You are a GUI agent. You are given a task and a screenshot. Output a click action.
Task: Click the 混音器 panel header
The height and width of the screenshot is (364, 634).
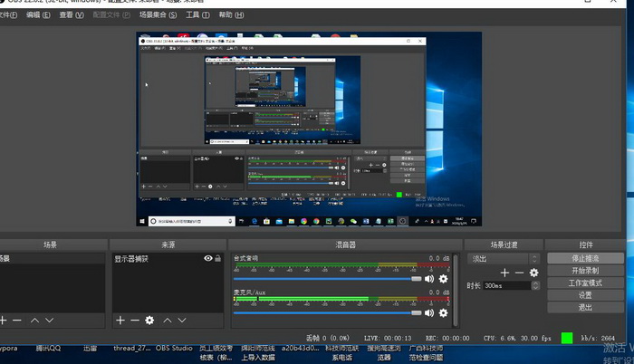[345, 244]
